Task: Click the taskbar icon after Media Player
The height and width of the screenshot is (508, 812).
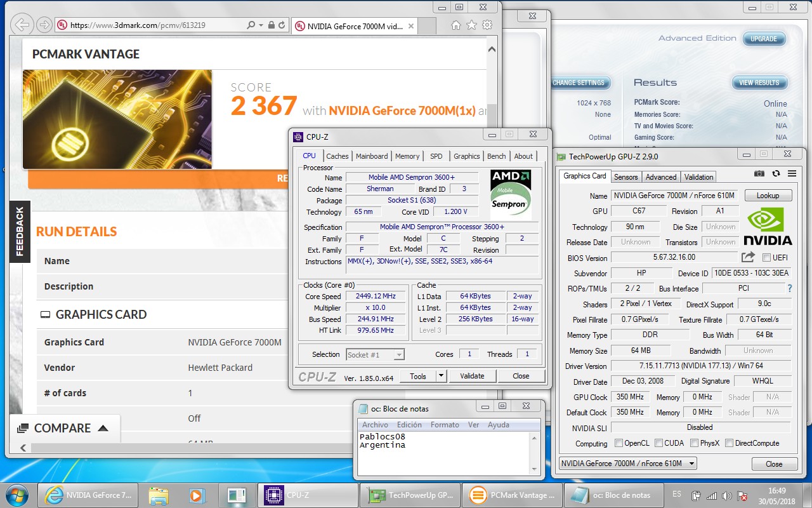Action: pos(236,495)
